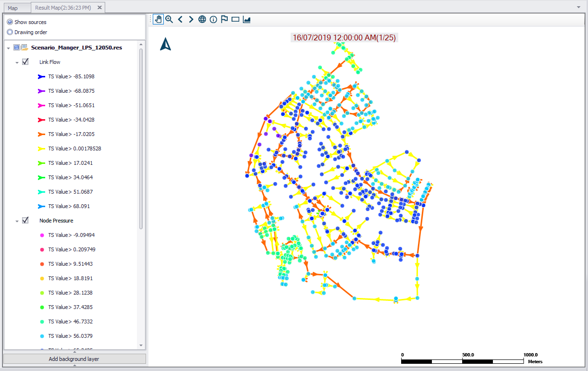Activate the Zoom In magnifier tool

169,19
